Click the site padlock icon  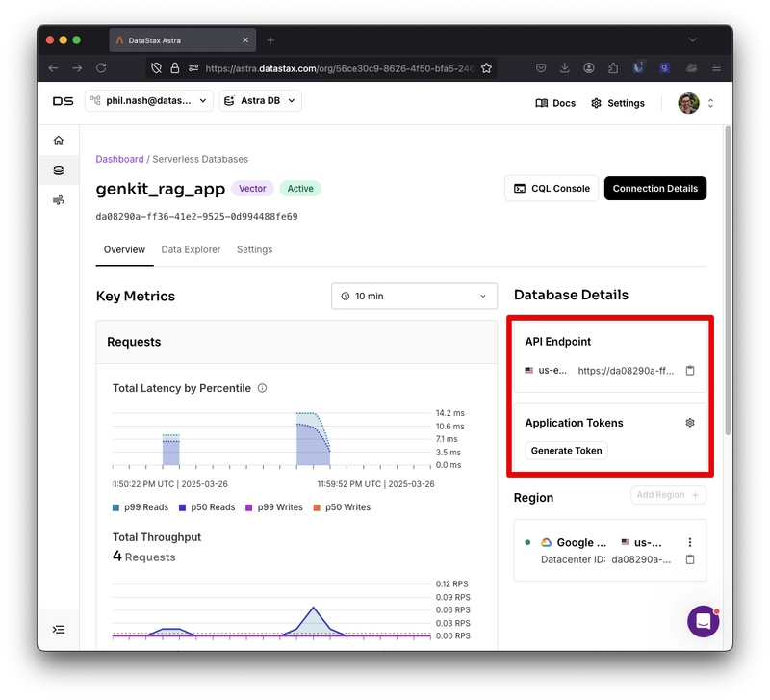click(x=175, y=68)
